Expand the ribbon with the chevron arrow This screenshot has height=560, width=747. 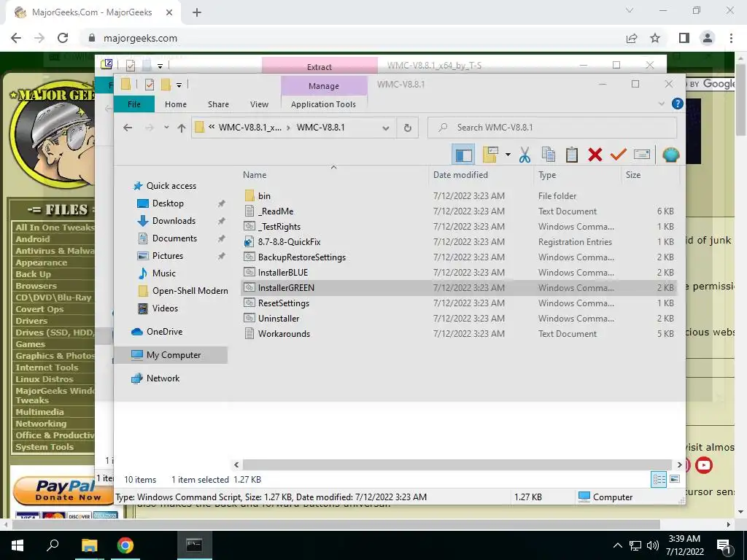[661, 104]
